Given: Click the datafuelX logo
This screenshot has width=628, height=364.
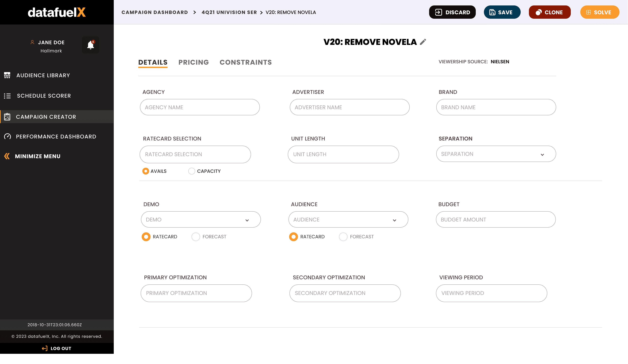Looking at the screenshot, I should tap(57, 12).
